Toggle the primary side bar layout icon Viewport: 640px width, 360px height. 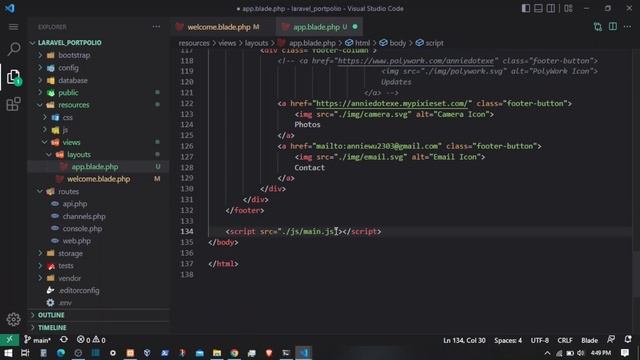coord(526,8)
